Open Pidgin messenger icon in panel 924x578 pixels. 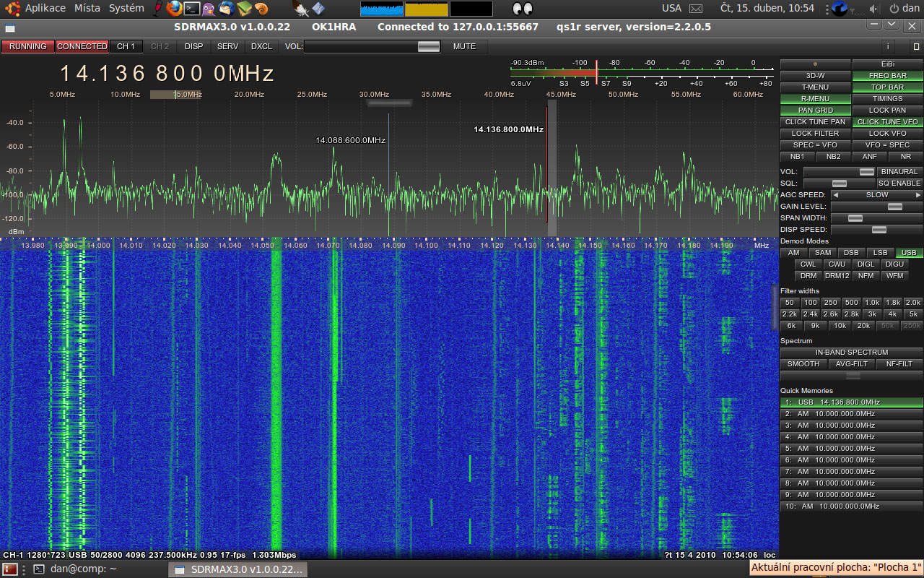point(209,9)
